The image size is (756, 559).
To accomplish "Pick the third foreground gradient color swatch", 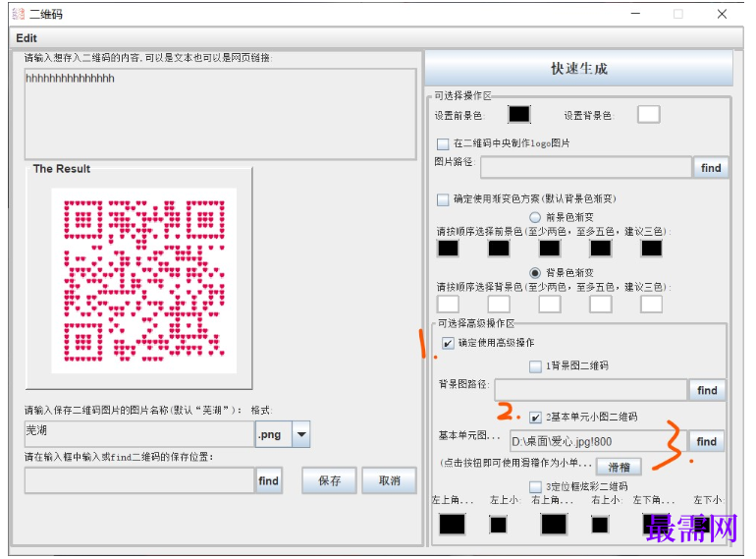I will coord(550,249).
